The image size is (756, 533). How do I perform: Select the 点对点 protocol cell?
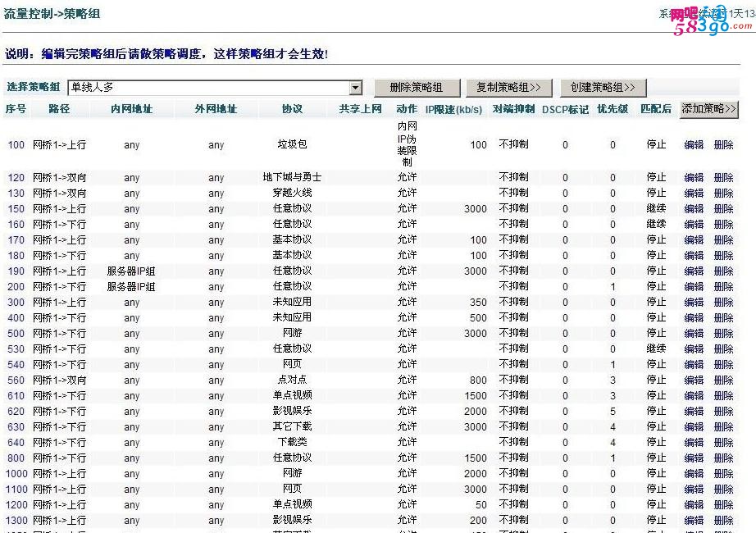coord(292,380)
